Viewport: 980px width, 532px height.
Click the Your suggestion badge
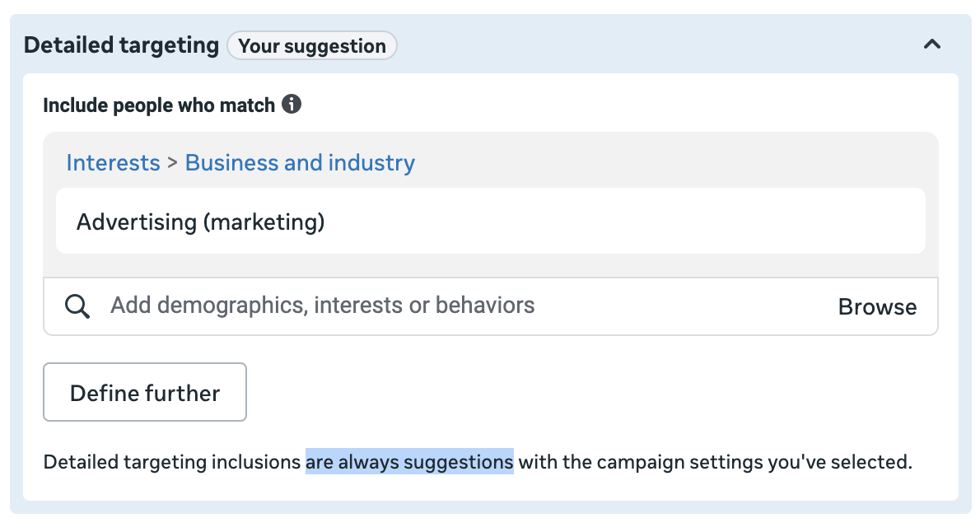point(312,45)
